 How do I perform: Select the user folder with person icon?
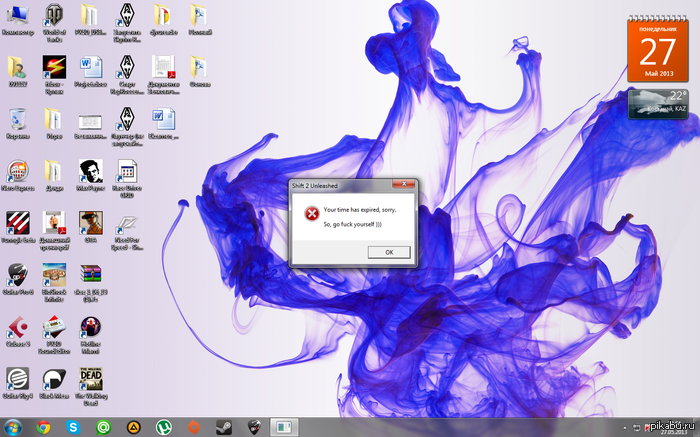tap(18, 71)
